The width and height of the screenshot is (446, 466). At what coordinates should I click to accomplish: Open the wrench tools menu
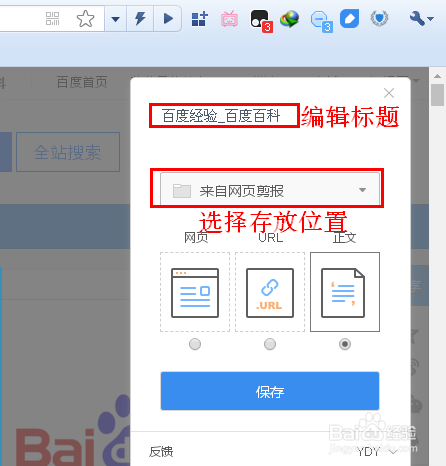click(x=421, y=19)
